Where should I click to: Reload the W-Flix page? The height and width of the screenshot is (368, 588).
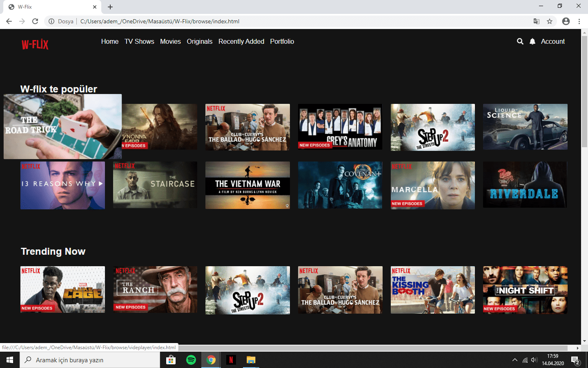(x=35, y=21)
